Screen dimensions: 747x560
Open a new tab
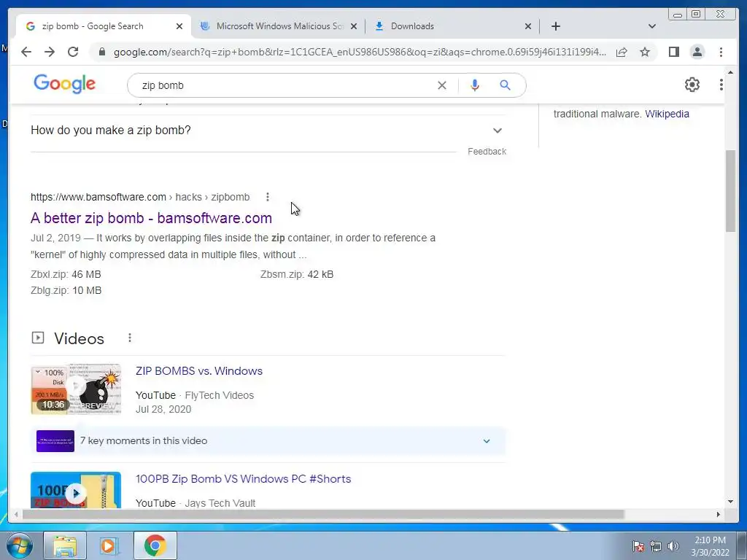pos(555,26)
